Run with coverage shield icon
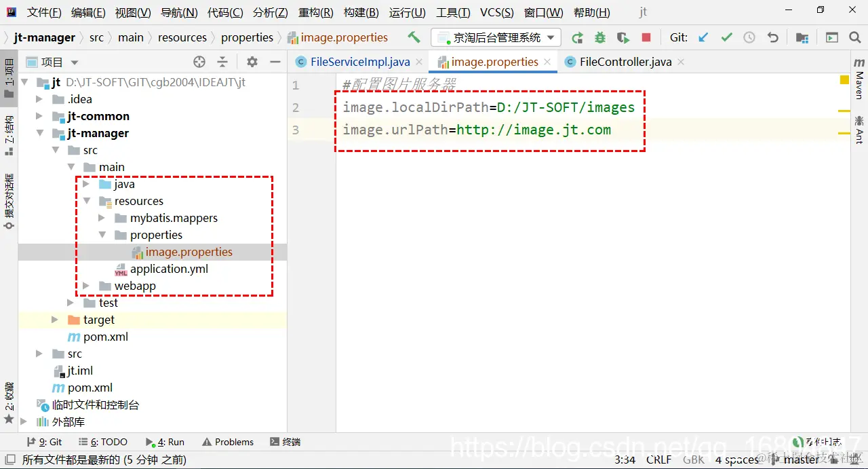 point(623,38)
